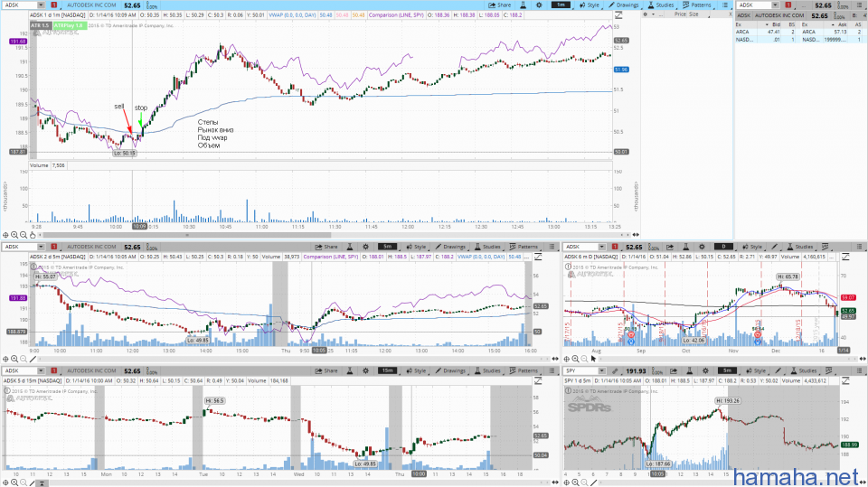
Task: Click flask icon on ADSK 15m chart
Action: [x=350, y=370]
